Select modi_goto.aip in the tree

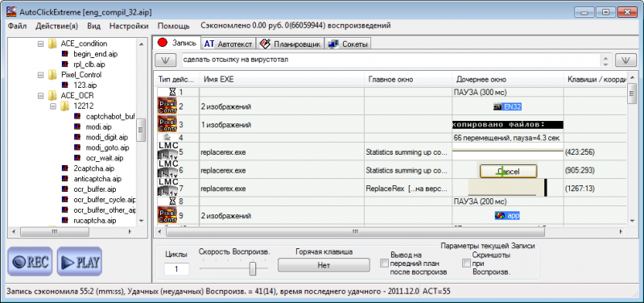108,147
